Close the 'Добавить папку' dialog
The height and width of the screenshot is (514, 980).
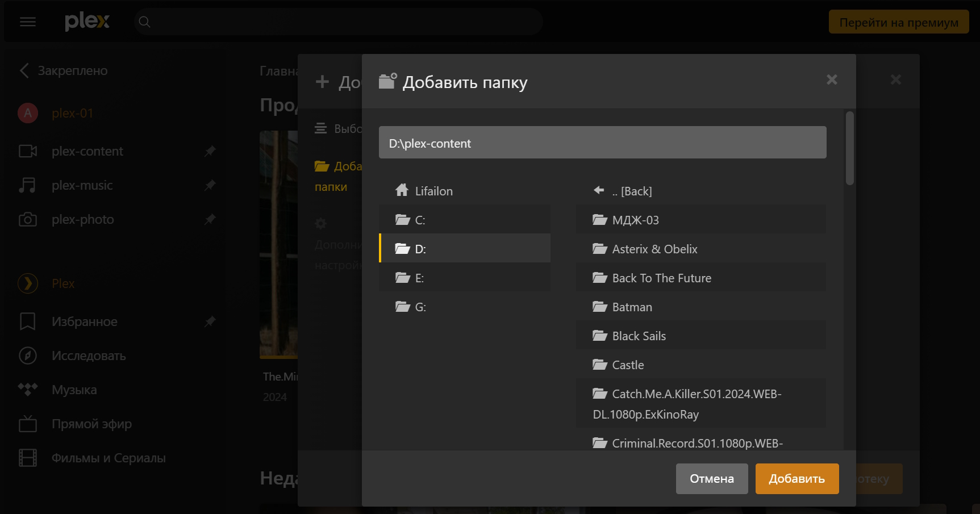(x=832, y=80)
